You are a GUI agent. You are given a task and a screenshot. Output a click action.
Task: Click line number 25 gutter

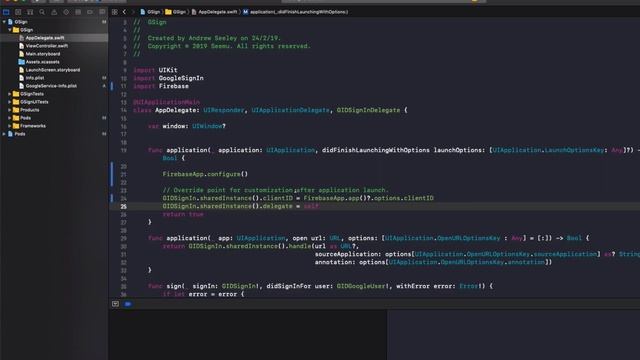(123, 207)
